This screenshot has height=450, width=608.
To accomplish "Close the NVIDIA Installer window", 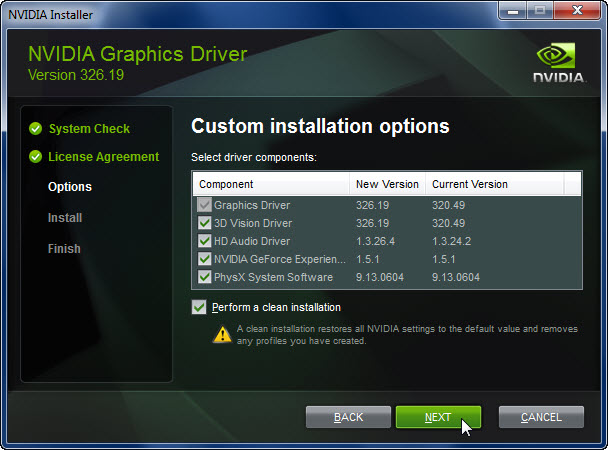I will click(x=577, y=11).
